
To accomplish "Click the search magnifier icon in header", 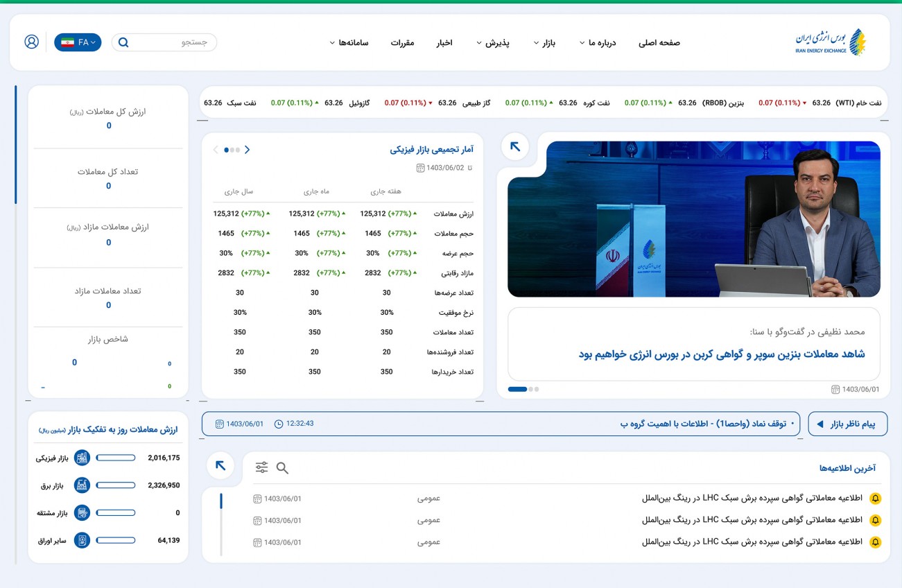I will [123, 42].
